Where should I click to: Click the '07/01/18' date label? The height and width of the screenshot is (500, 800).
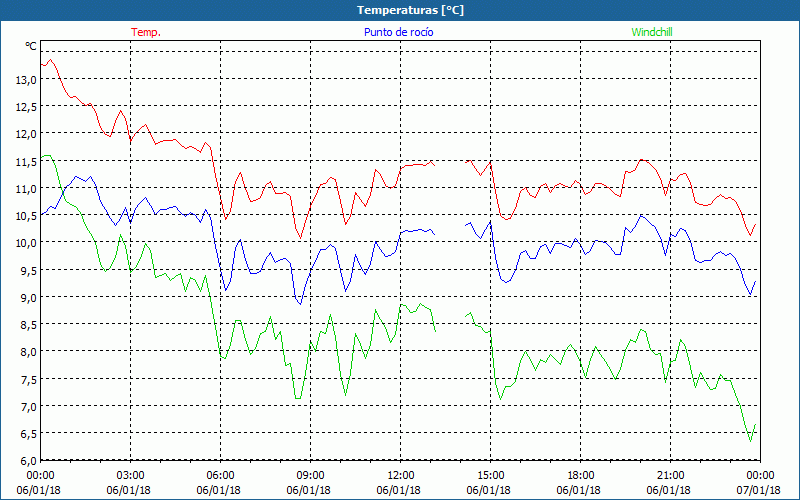pyautogui.click(x=759, y=490)
